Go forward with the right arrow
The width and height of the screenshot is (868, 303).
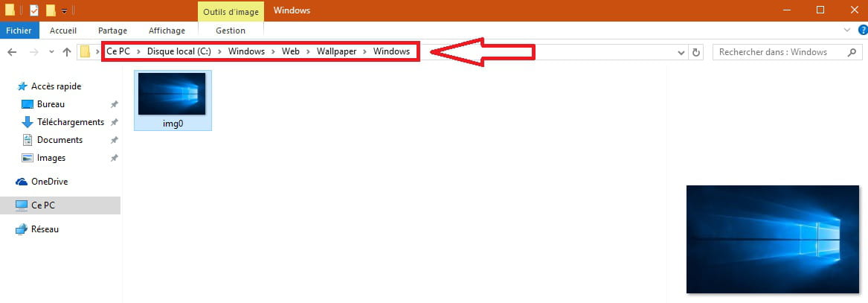pyautogui.click(x=33, y=53)
